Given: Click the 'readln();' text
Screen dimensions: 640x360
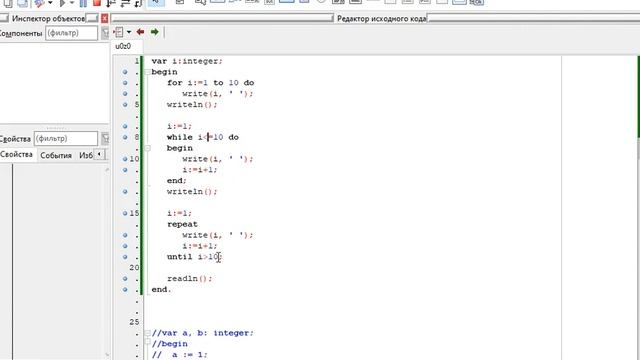Looking at the screenshot, I should click(190, 278).
